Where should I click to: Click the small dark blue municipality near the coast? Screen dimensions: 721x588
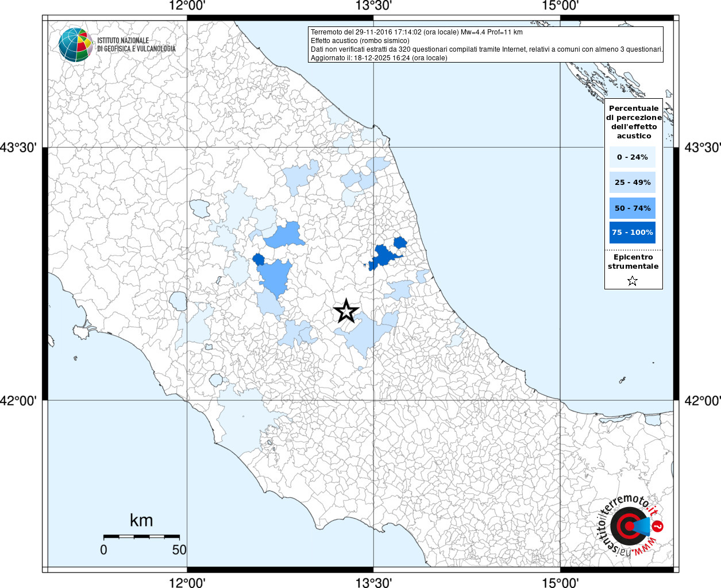(400, 243)
